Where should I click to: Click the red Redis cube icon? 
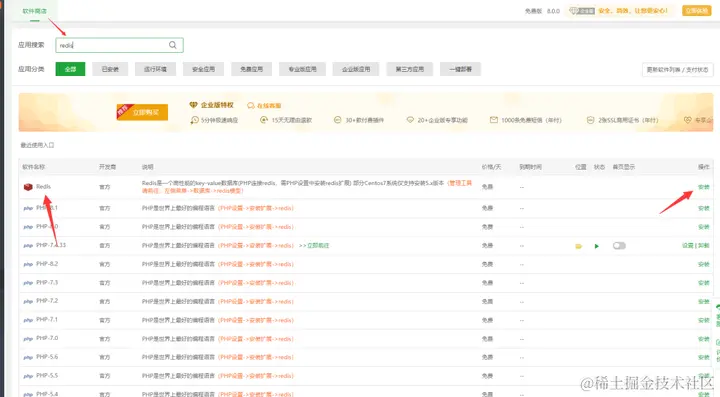(x=28, y=187)
